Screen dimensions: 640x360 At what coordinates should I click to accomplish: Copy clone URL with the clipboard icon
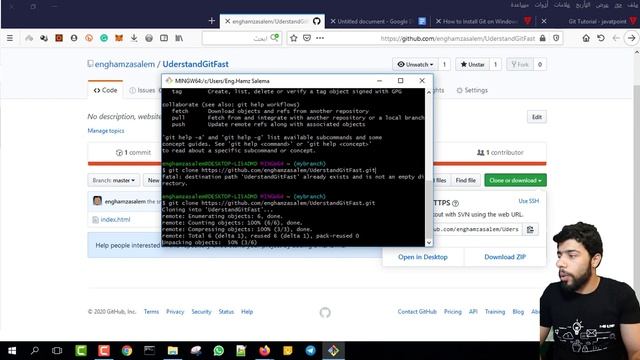[x=530, y=229]
